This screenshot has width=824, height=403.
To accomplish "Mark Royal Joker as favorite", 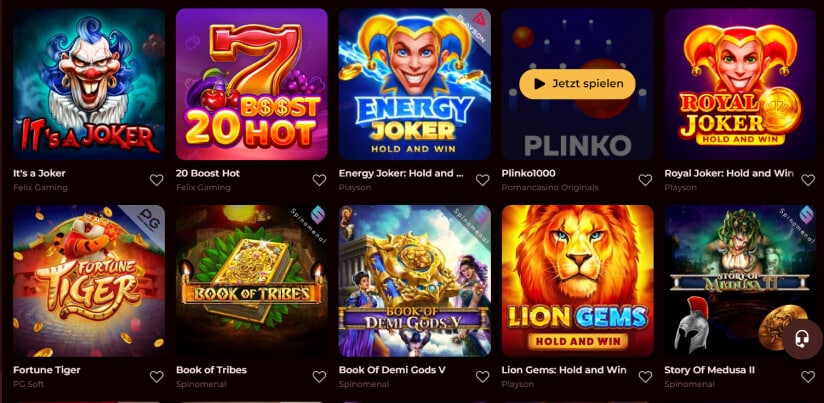I will point(808,180).
